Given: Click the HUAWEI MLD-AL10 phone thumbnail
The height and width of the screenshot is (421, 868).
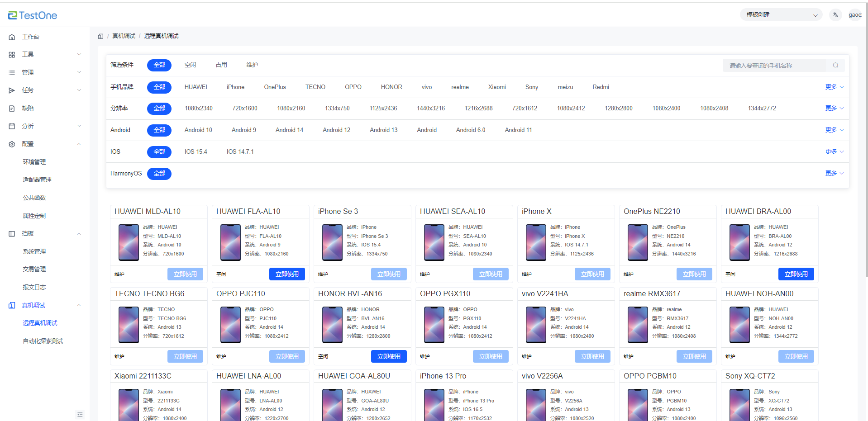Looking at the screenshot, I should pyautogui.click(x=129, y=243).
